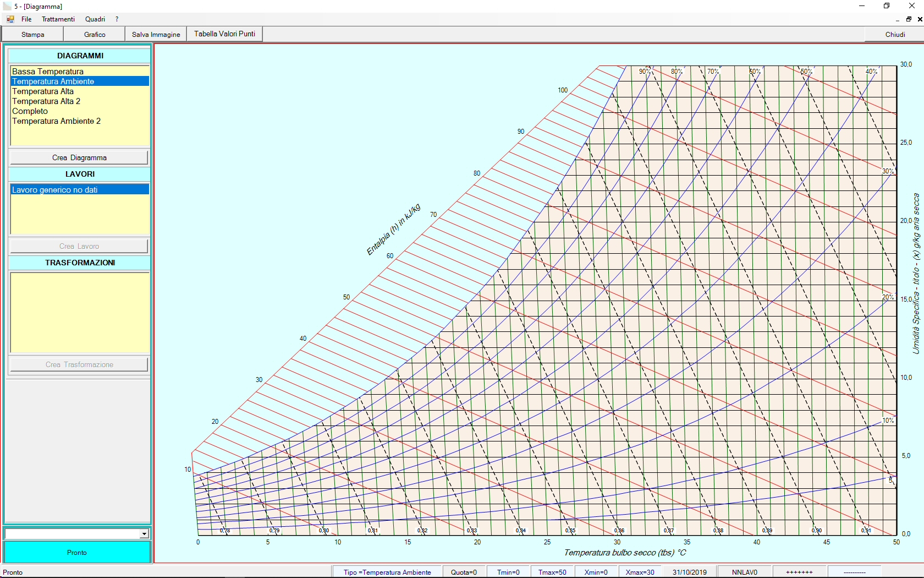Click the Tmin=0 status bar field

coord(508,572)
